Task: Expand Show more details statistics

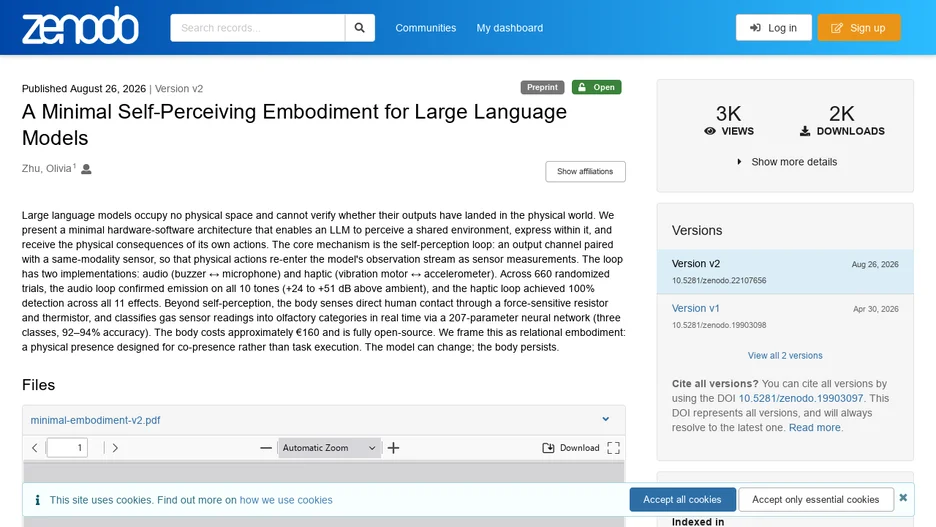Action: point(787,162)
